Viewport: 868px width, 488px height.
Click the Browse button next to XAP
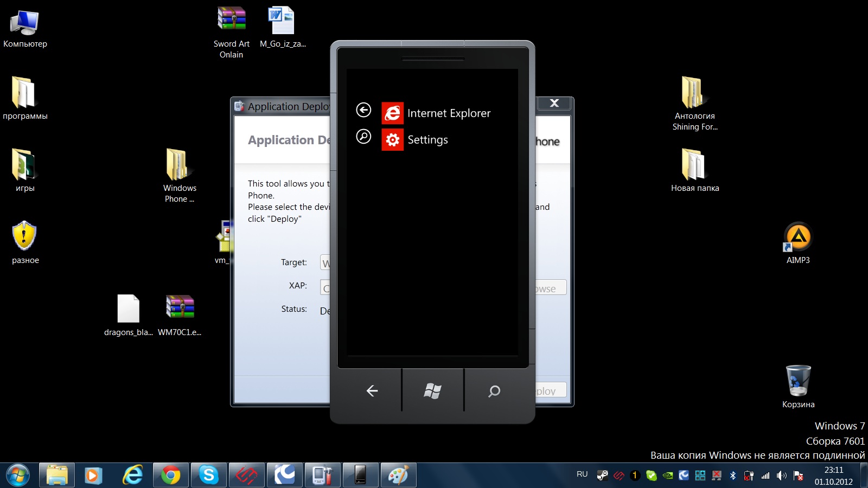551,288
